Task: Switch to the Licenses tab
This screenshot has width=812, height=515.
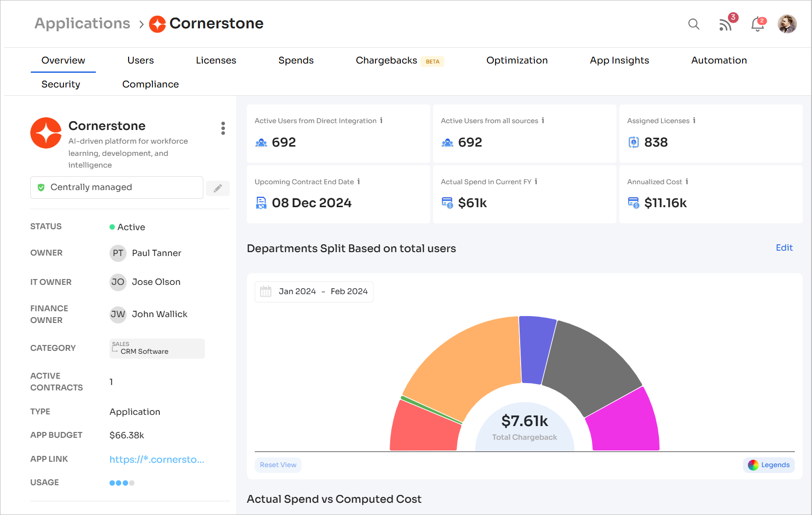Action: (x=216, y=60)
